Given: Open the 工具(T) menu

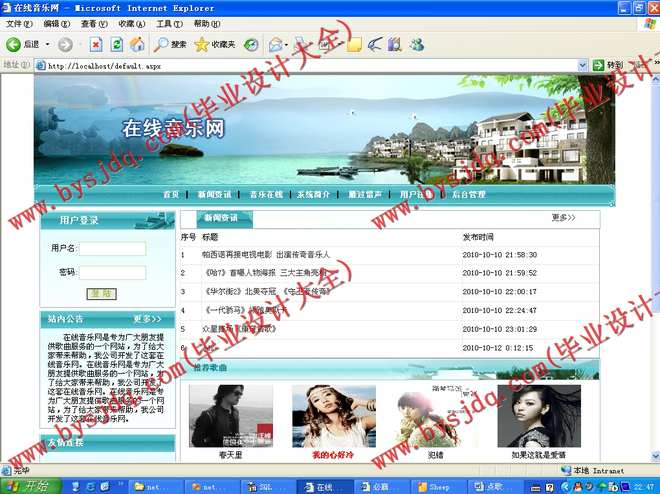Looking at the screenshot, I should point(169,23).
